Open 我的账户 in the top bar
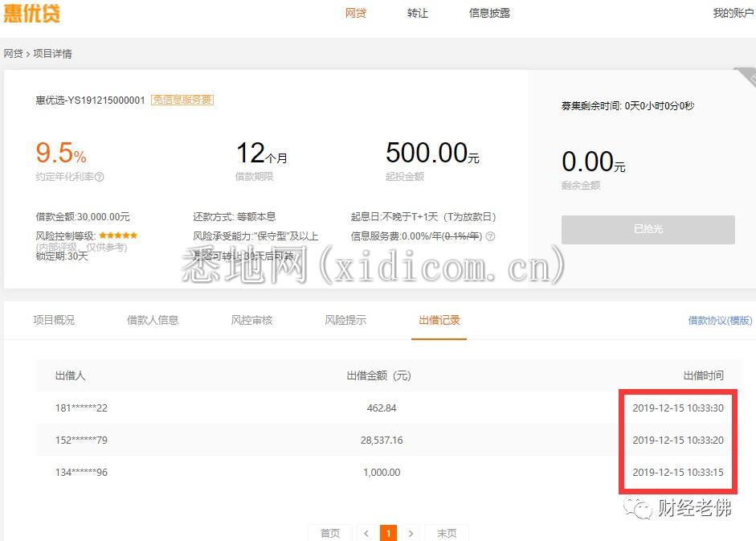This screenshot has width=756, height=541. [734, 13]
